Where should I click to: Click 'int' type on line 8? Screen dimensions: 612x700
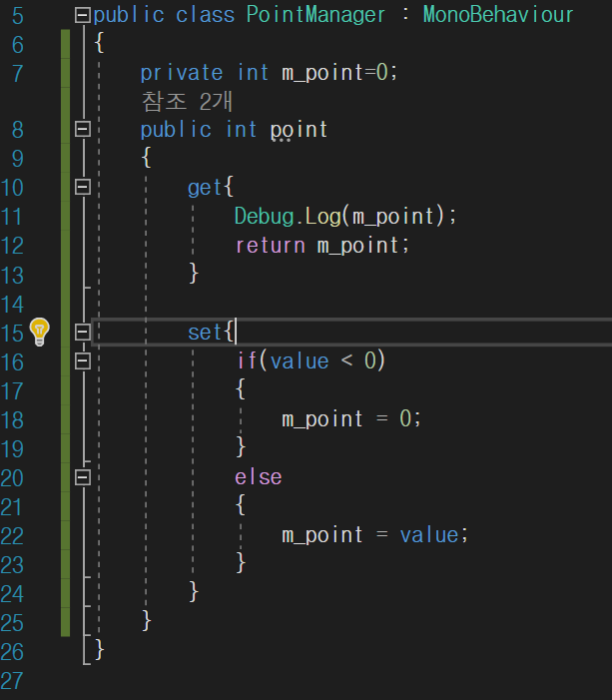click(x=241, y=130)
